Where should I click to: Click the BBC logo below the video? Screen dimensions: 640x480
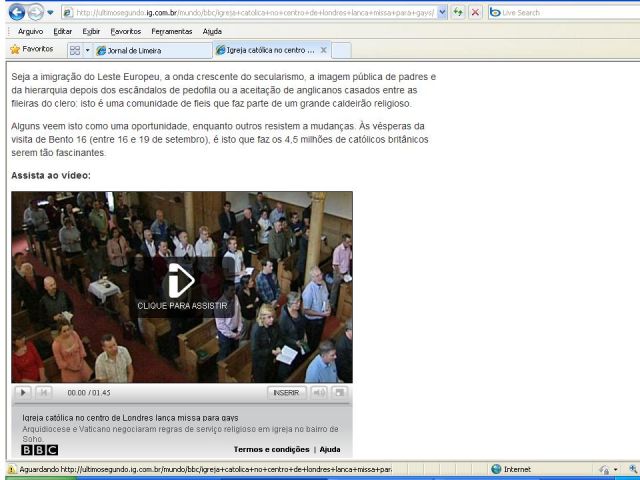coord(40,450)
